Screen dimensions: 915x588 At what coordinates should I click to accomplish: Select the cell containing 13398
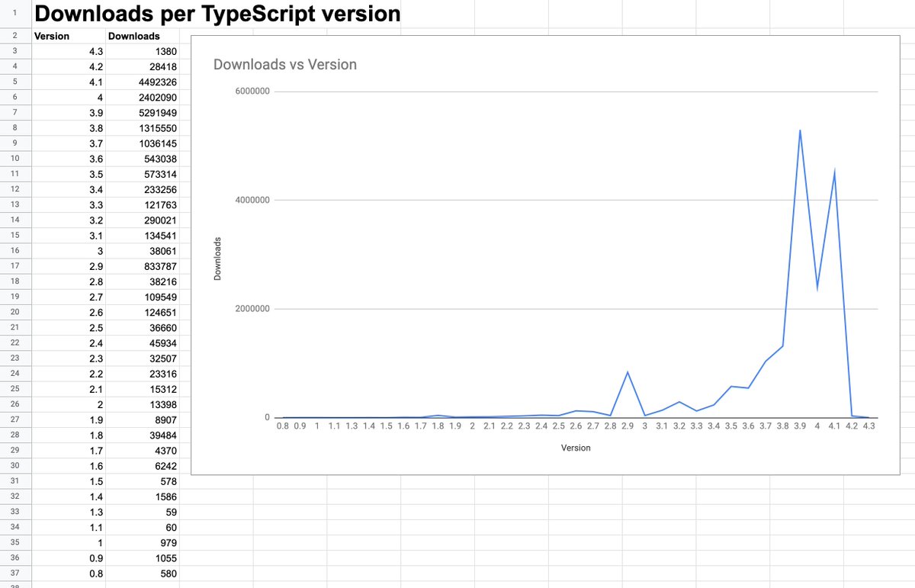[x=143, y=403]
